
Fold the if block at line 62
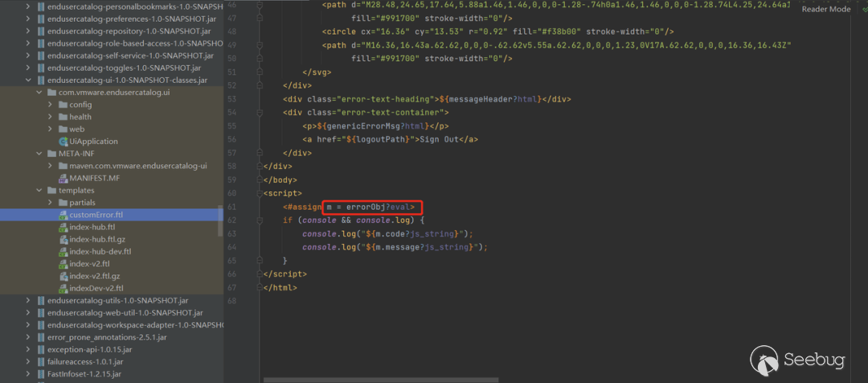pos(259,220)
